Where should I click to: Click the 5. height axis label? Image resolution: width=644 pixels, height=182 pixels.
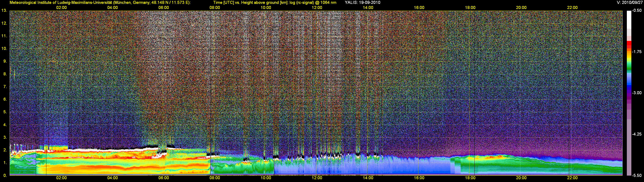pos(5,112)
